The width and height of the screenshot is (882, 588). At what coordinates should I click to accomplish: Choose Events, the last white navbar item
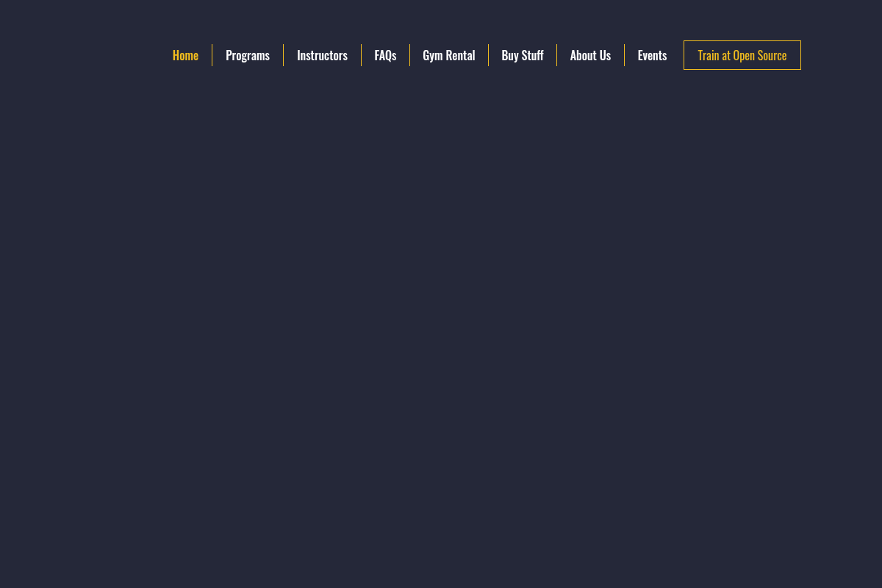[652, 55]
